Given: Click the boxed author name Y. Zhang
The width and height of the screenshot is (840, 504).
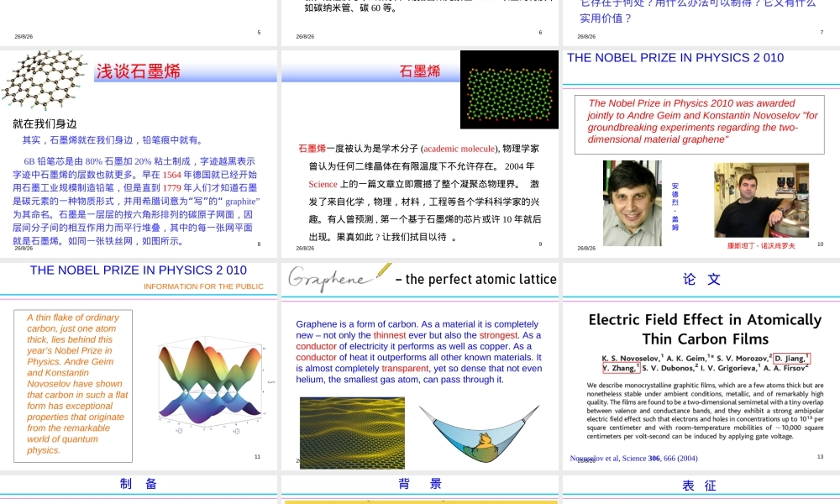Looking at the screenshot, I should click(621, 368).
